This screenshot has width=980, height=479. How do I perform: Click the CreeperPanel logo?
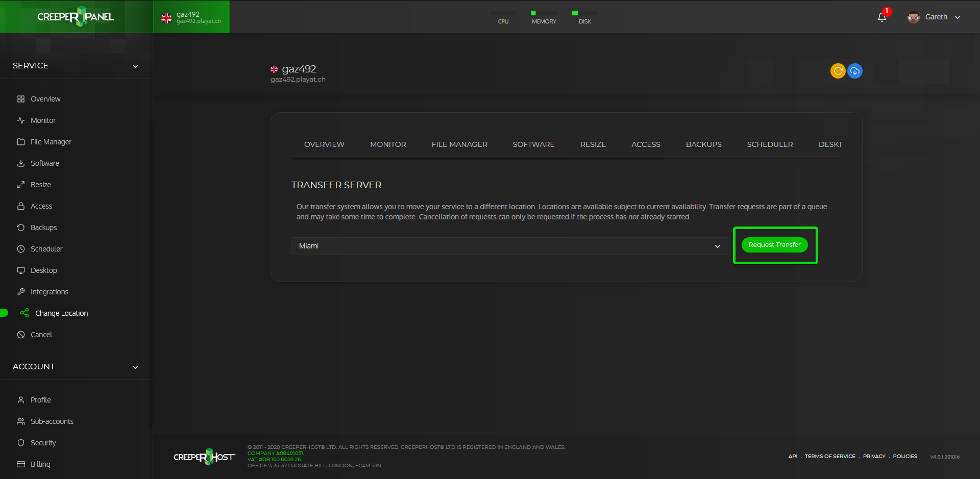point(76,17)
